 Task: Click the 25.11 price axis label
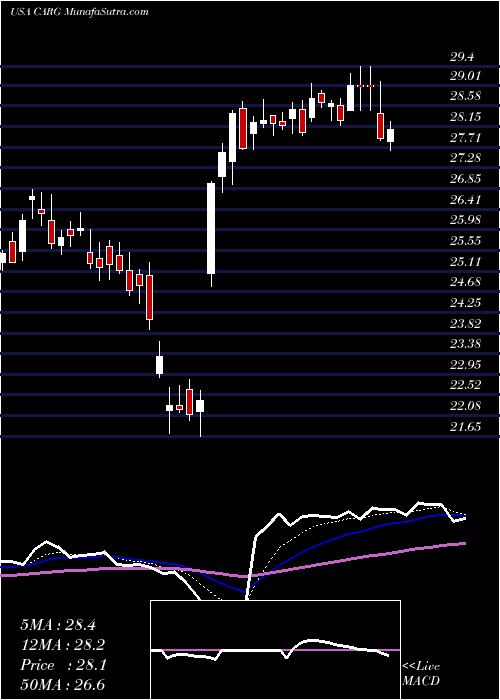tap(465, 262)
